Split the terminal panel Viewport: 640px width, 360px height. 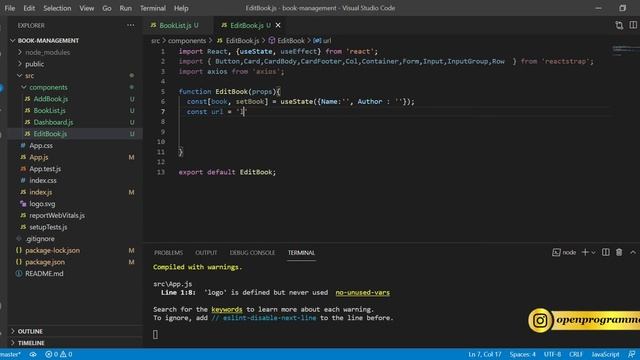click(606, 253)
